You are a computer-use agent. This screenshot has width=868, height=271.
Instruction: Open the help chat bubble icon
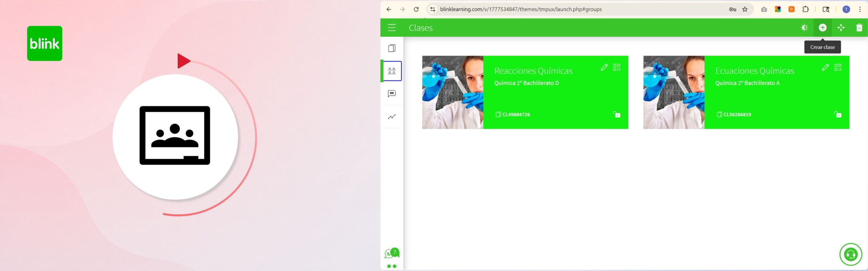pyautogui.click(x=392, y=253)
